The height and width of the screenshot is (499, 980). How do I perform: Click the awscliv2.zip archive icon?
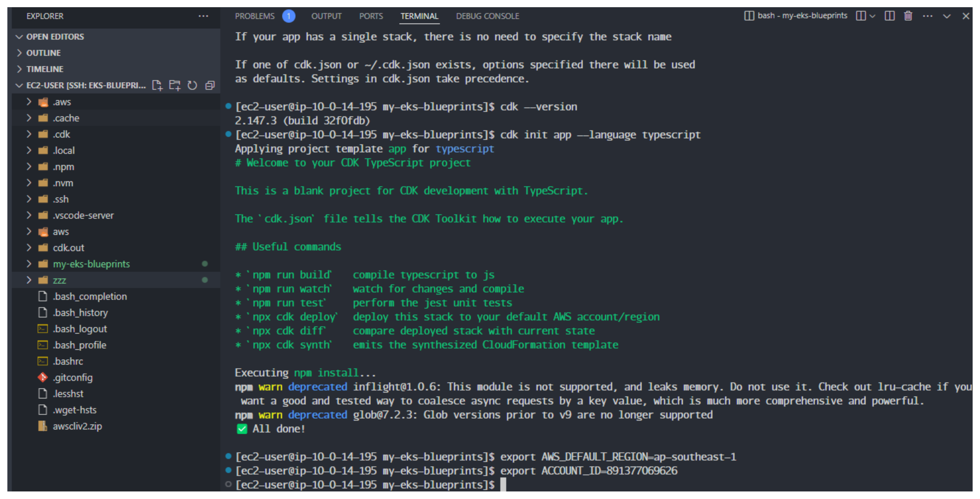(43, 426)
